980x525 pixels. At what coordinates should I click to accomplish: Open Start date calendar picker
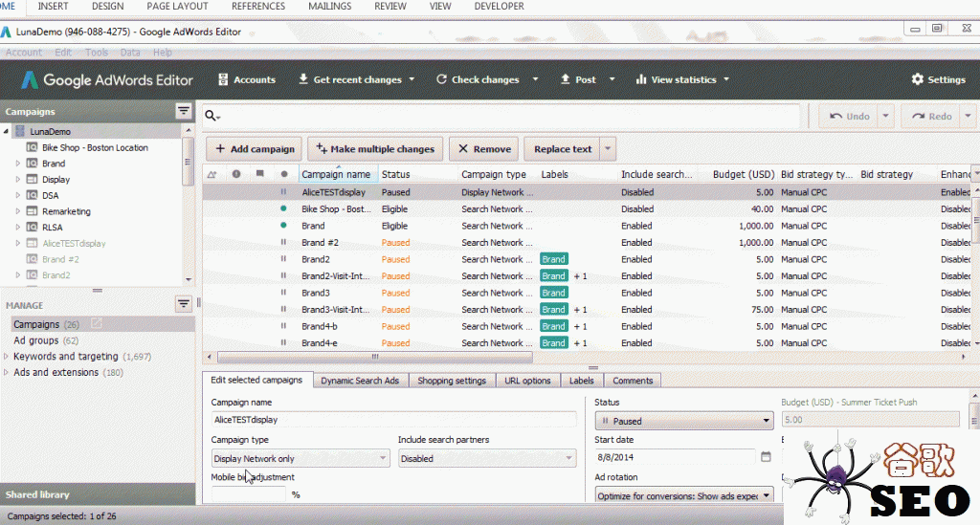click(x=766, y=457)
